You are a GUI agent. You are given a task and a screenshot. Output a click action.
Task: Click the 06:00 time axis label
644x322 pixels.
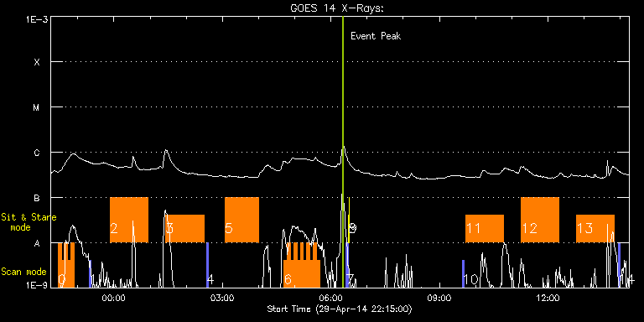(x=331, y=299)
